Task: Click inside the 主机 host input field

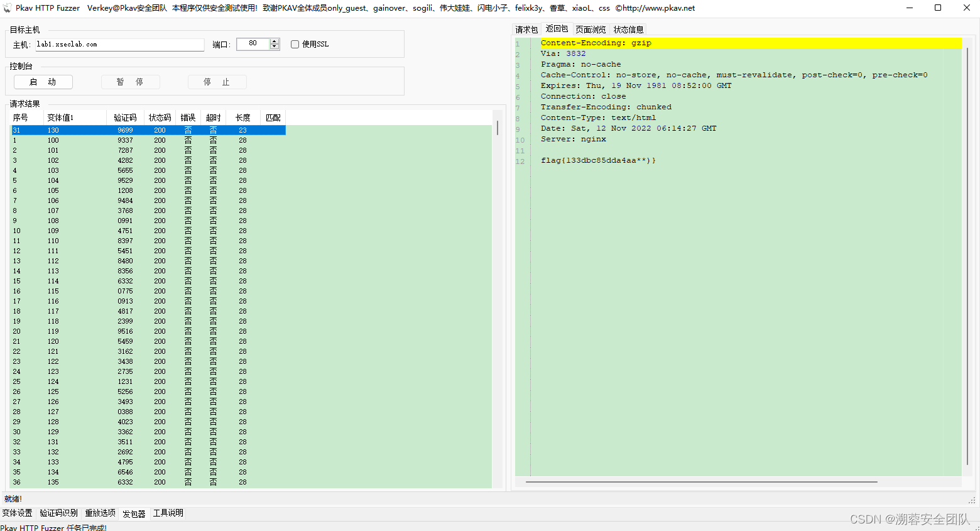Action: pos(119,44)
